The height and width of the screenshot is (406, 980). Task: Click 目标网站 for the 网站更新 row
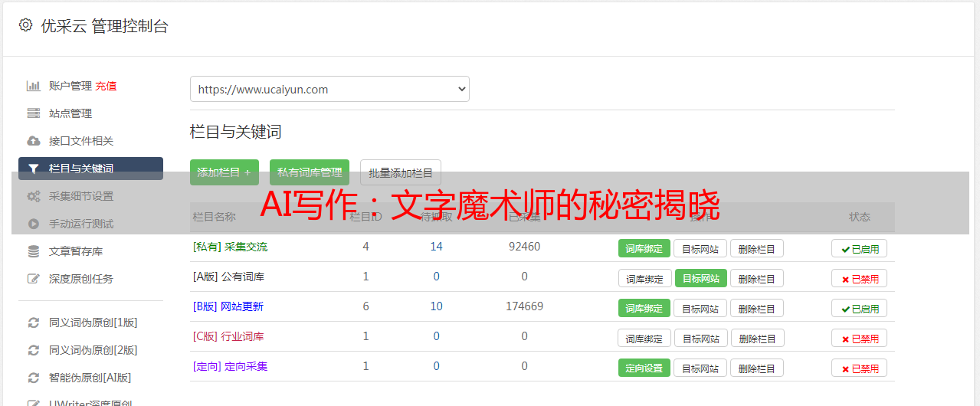point(700,308)
